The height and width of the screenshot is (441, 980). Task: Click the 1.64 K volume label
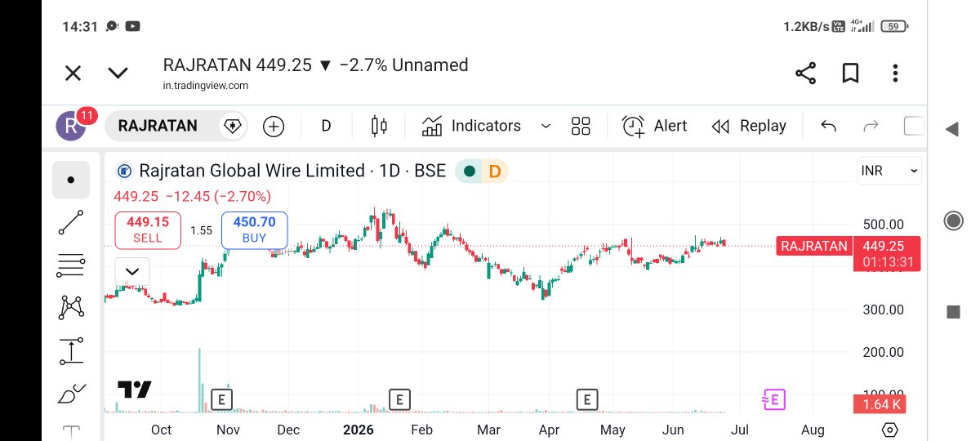881,404
